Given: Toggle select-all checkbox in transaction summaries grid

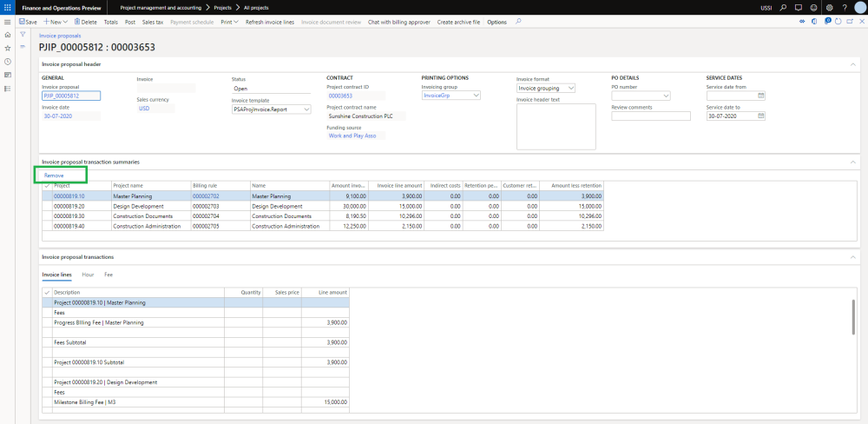Looking at the screenshot, I should coord(47,185).
